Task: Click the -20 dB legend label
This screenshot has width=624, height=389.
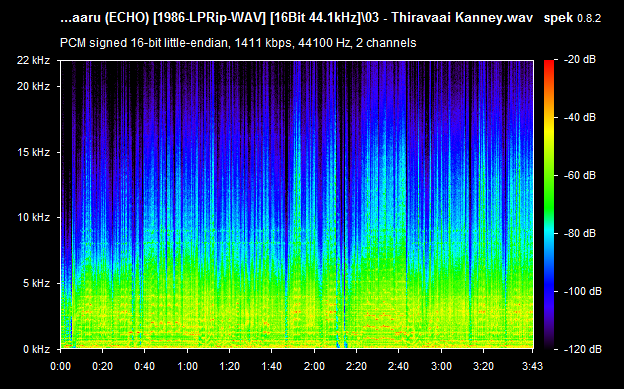Action: [579, 60]
